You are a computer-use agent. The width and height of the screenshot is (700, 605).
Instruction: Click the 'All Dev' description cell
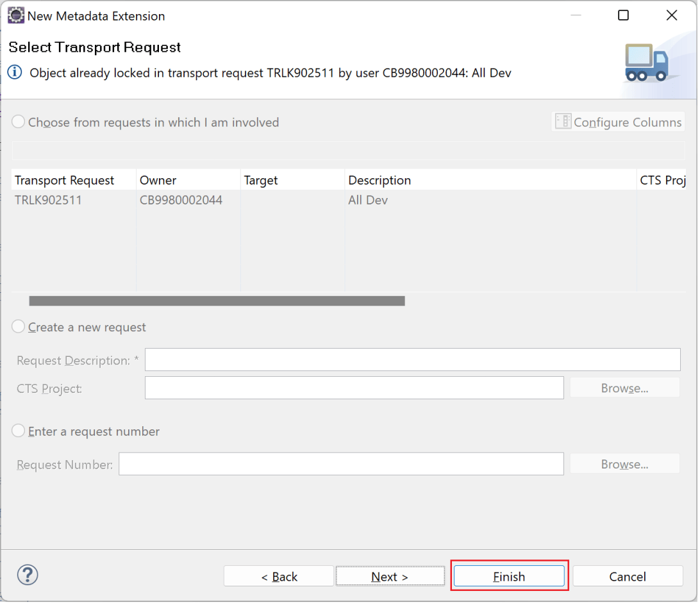[x=492, y=201]
